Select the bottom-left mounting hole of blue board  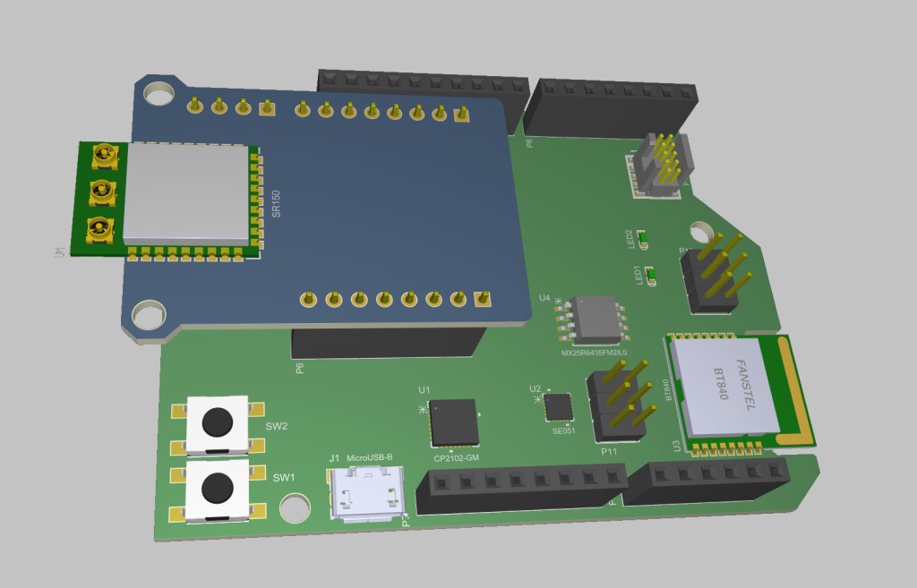click(x=147, y=314)
